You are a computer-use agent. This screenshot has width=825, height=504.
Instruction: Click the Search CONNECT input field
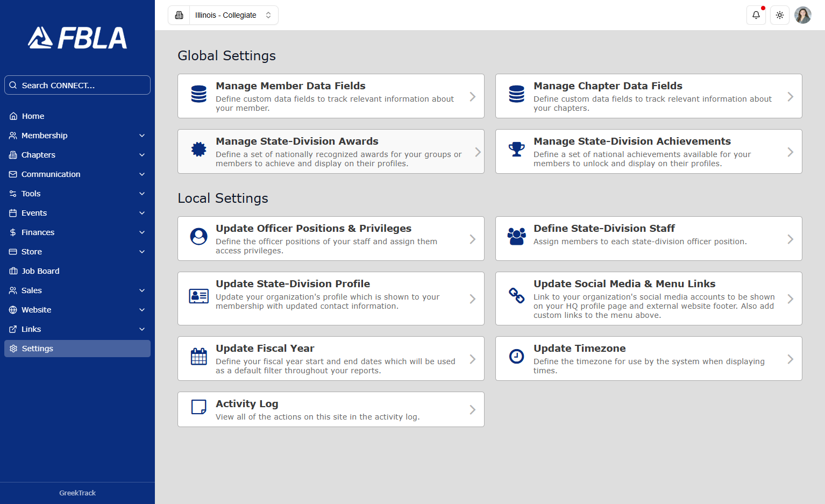pos(77,85)
